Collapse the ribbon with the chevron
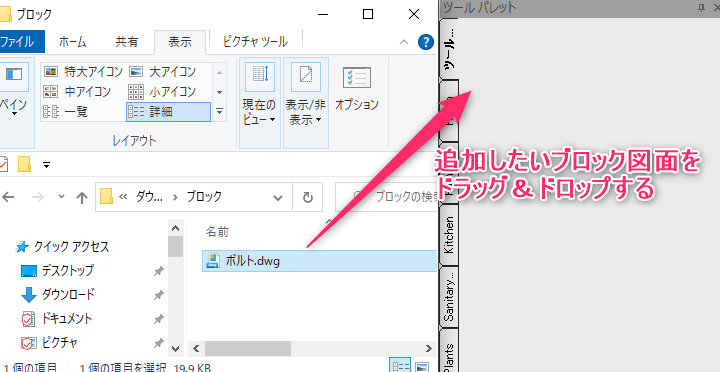Viewport: 720px width, 372px height. 404,42
